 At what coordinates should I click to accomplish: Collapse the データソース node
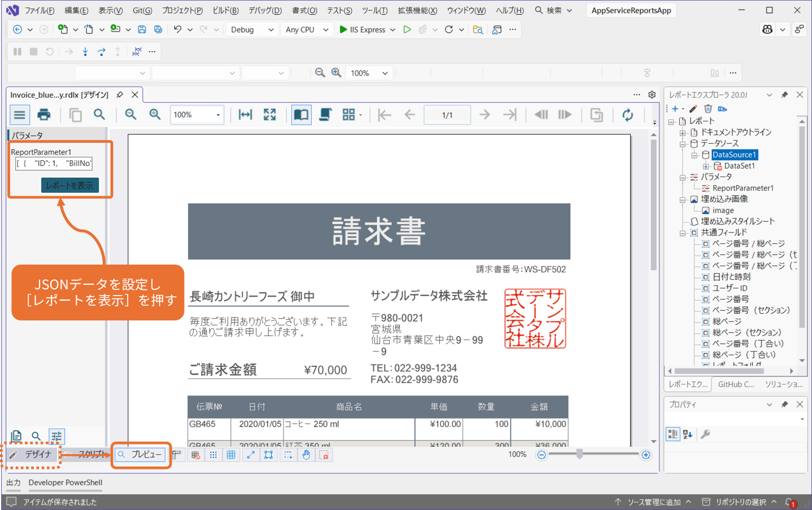(x=683, y=144)
